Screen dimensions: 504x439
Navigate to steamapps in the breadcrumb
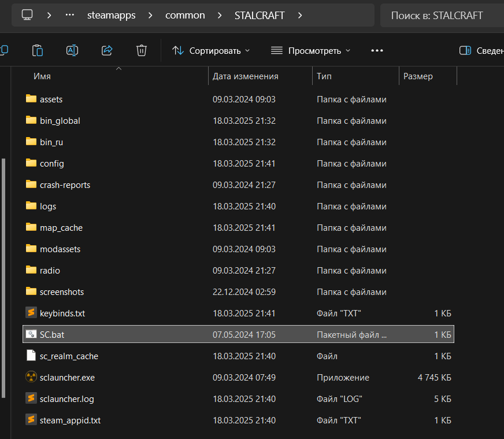pos(111,15)
